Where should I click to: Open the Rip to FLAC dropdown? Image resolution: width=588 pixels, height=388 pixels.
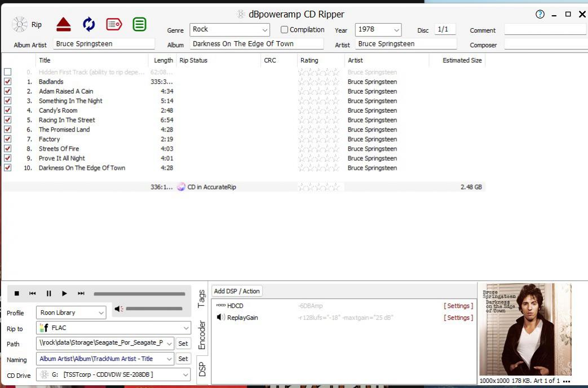point(186,328)
